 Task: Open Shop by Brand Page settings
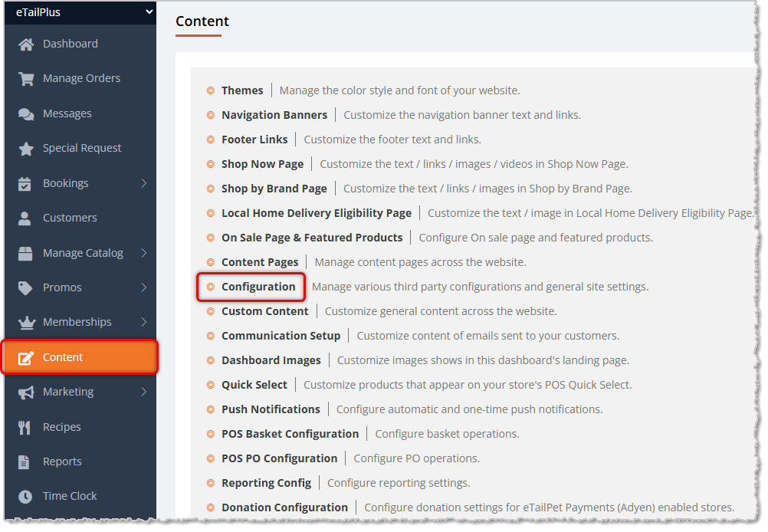[x=274, y=189]
